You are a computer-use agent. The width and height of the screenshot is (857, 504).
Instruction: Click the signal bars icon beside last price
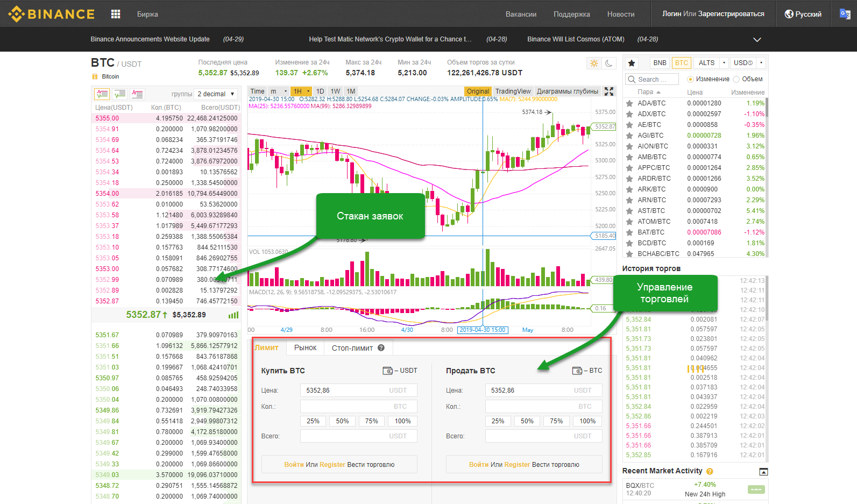coord(233,315)
